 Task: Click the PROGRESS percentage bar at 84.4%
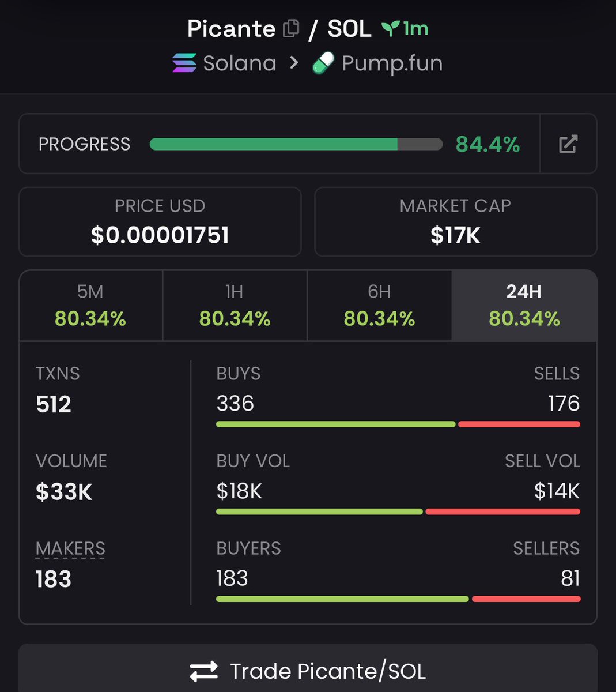tap(488, 144)
